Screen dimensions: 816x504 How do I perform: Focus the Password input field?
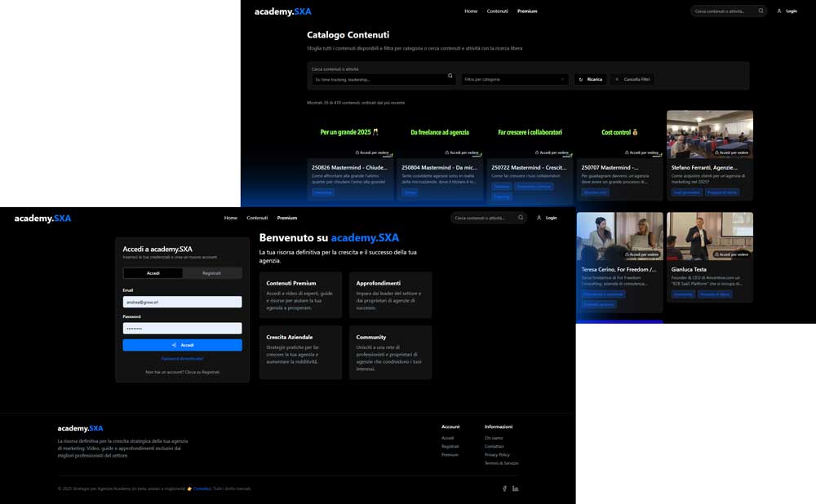pos(182,328)
